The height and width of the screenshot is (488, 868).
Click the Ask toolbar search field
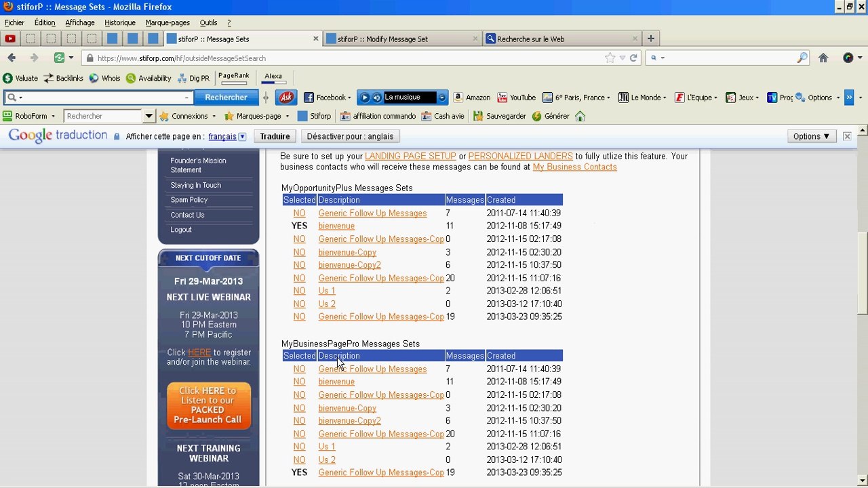point(98,98)
